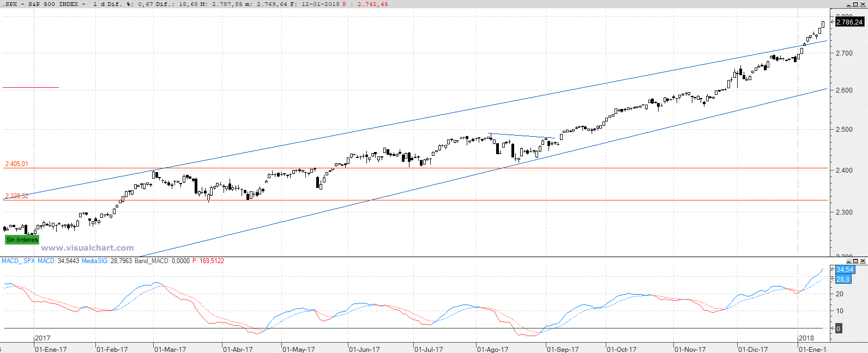
Task: Click the MACD_.SPX indicator title
Action: [x=18, y=261]
